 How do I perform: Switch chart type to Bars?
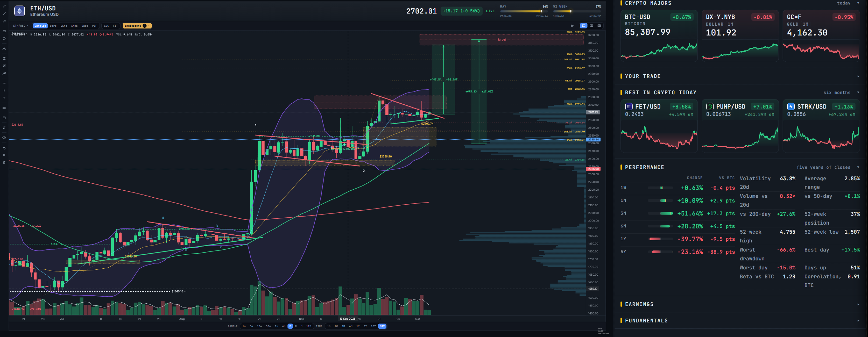coord(53,26)
